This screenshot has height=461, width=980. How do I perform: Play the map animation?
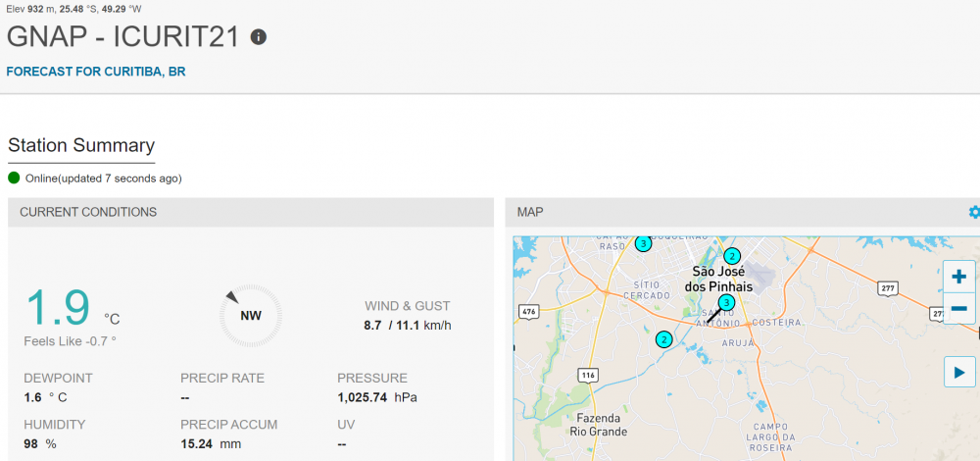958,372
